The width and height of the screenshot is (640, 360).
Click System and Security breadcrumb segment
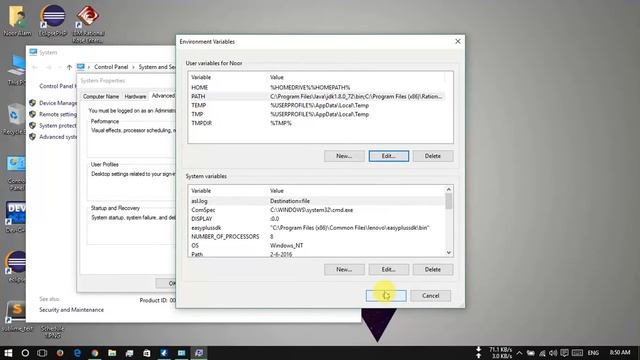click(x=157, y=67)
